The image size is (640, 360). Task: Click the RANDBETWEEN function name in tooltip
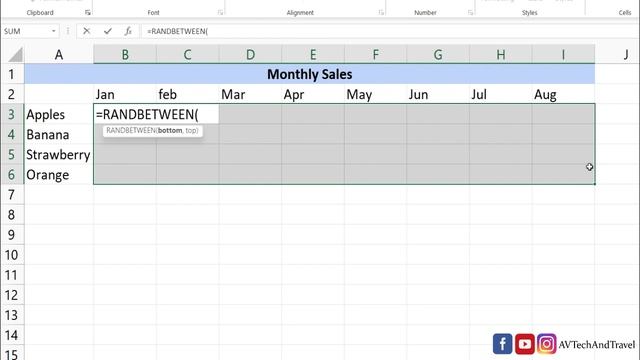pos(131,131)
